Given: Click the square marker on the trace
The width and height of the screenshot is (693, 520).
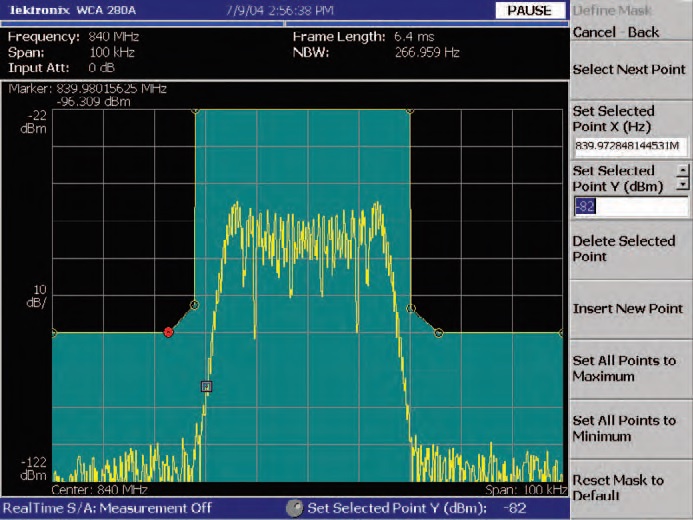Looking at the screenshot, I should 207,386.
